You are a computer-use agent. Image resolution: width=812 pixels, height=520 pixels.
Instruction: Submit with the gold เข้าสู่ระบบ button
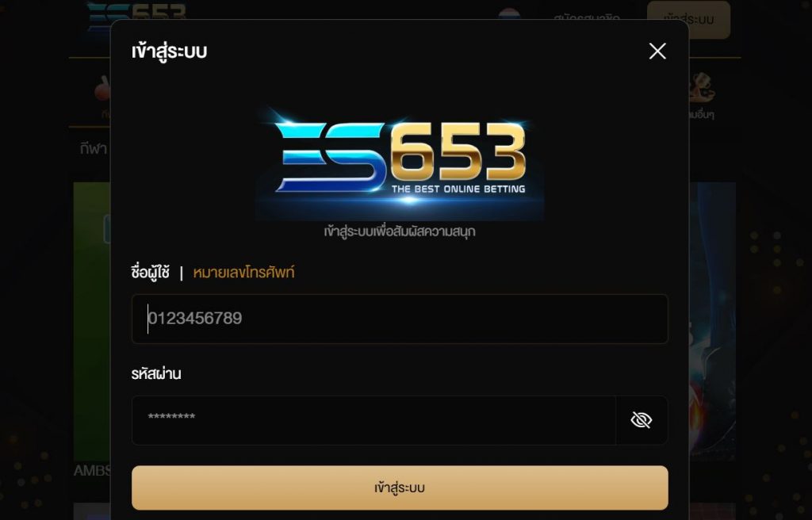tap(400, 487)
